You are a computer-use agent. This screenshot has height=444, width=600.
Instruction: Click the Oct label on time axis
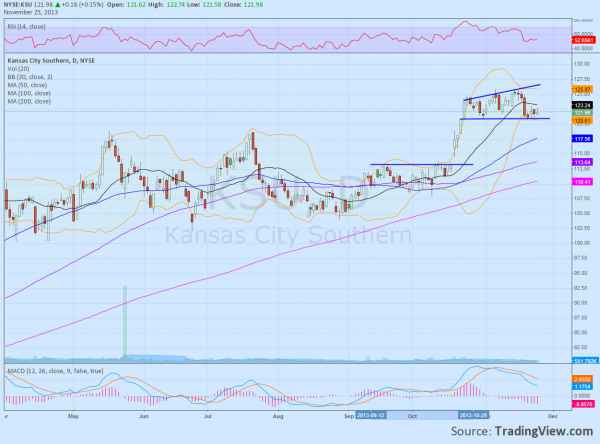(x=412, y=416)
